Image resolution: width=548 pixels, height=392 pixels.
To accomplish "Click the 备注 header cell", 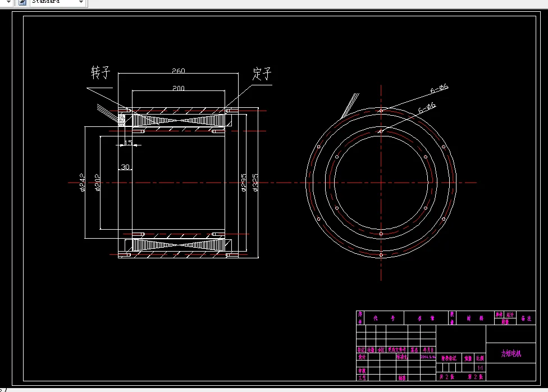I will [526, 318].
